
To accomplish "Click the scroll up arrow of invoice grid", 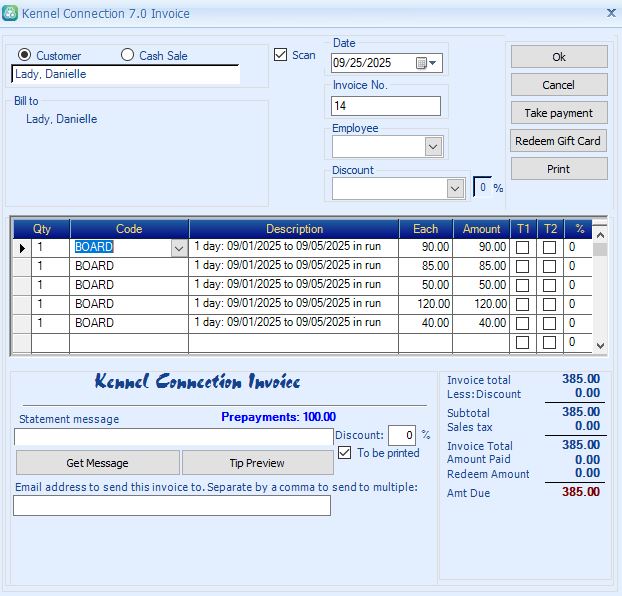I will coord(600,235).
